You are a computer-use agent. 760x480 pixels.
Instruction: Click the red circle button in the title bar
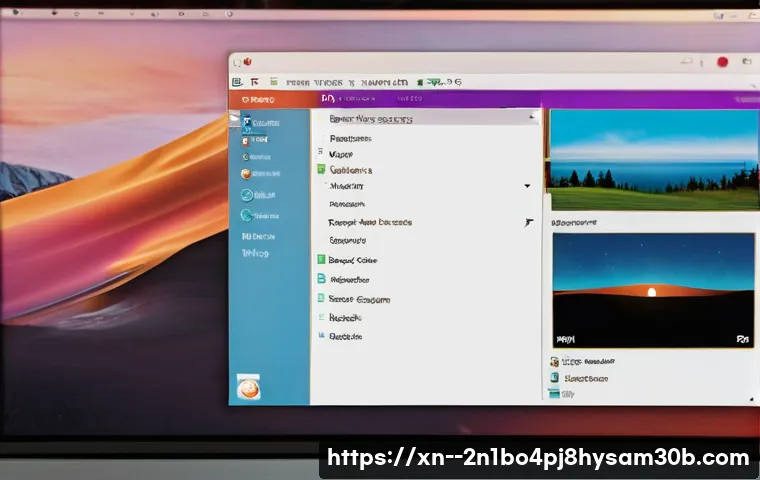(722, 62)
